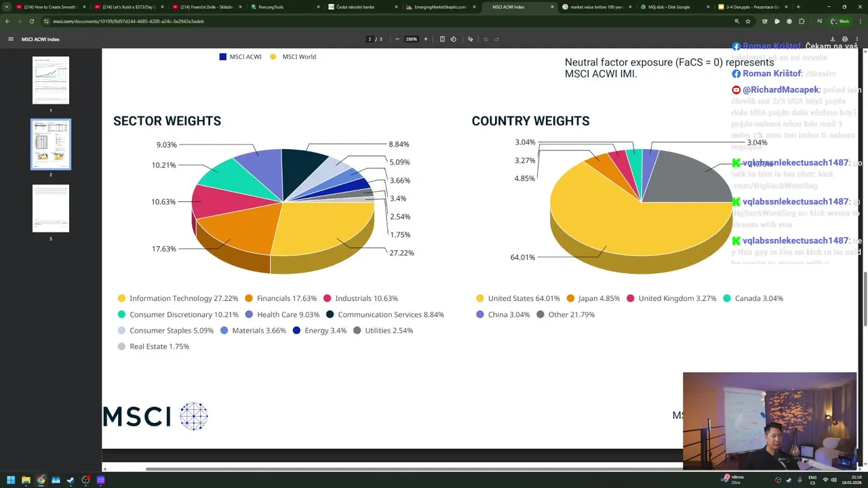The height and width of the screenshot is (488, 868).
Task: Edit the PDF page number field
Action: coord(370,39)
